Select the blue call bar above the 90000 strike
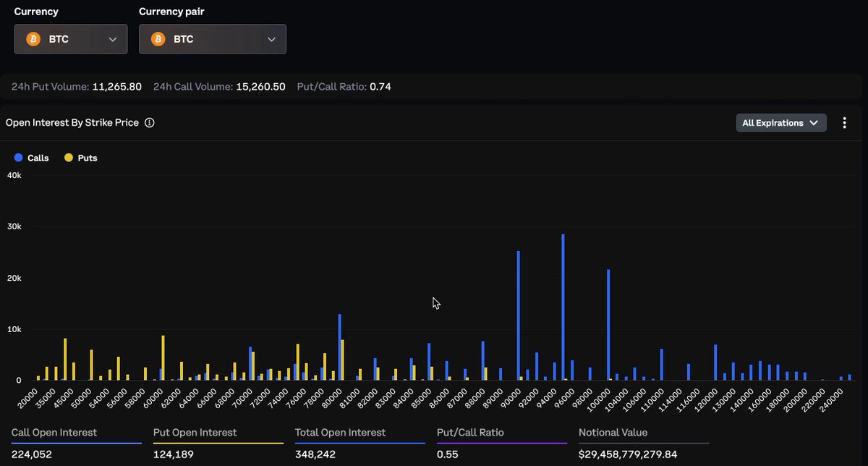Image resolution: width=868 pixels, height=466 pixels. (519, 315)
